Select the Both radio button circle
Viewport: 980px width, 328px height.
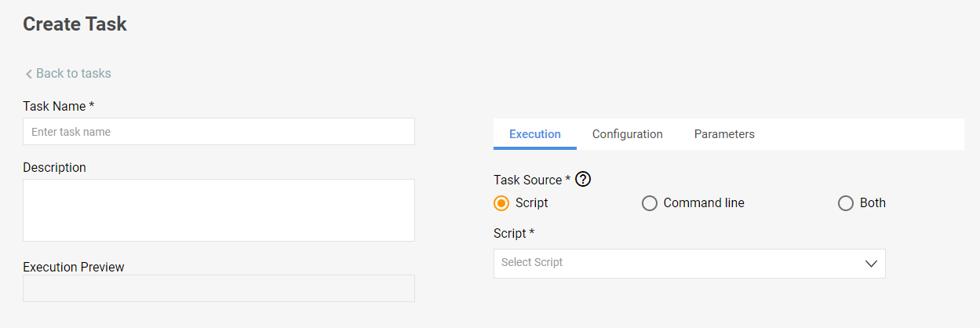tap(846, 203)
